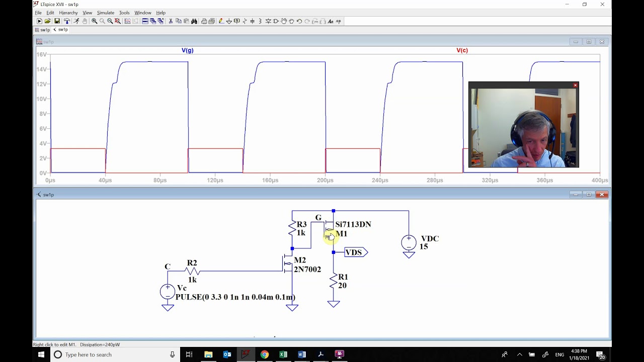Screen dimensions: 644x362
Task: Minimize the schematic pane window
Action: (576, 195)
